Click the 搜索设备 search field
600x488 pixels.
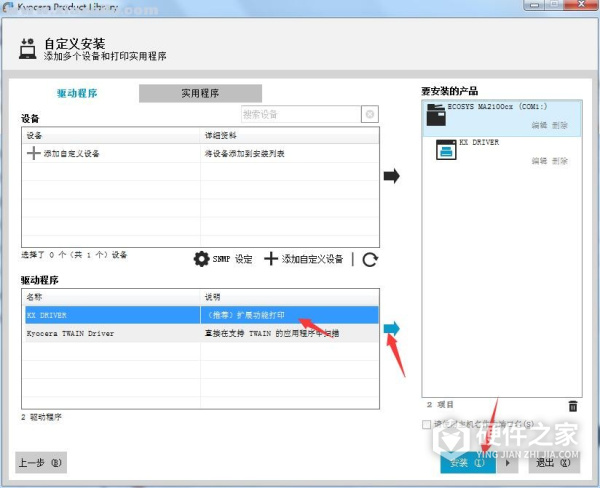click(301, 114)
